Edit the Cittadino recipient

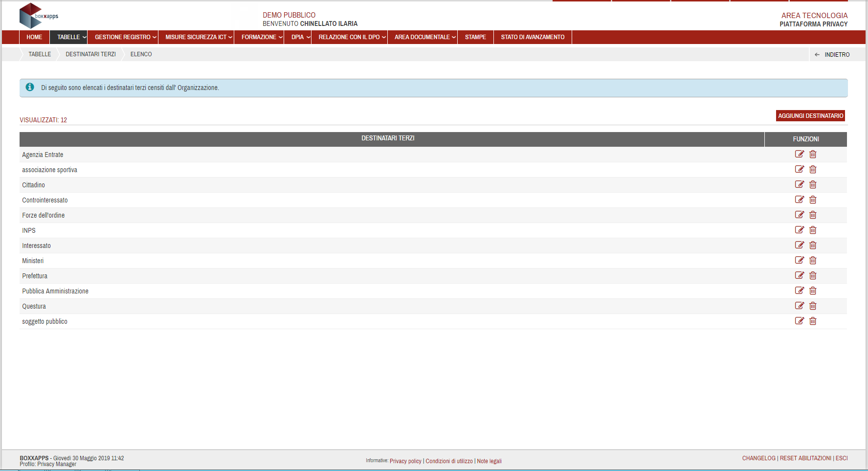800,184
